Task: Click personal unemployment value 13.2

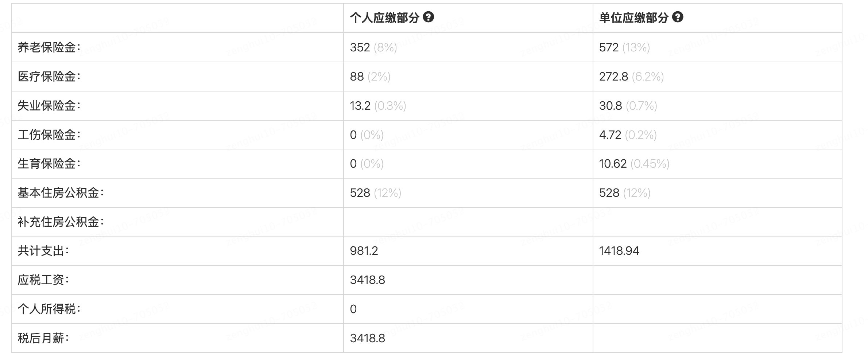Action: click(x=360, y=106)
